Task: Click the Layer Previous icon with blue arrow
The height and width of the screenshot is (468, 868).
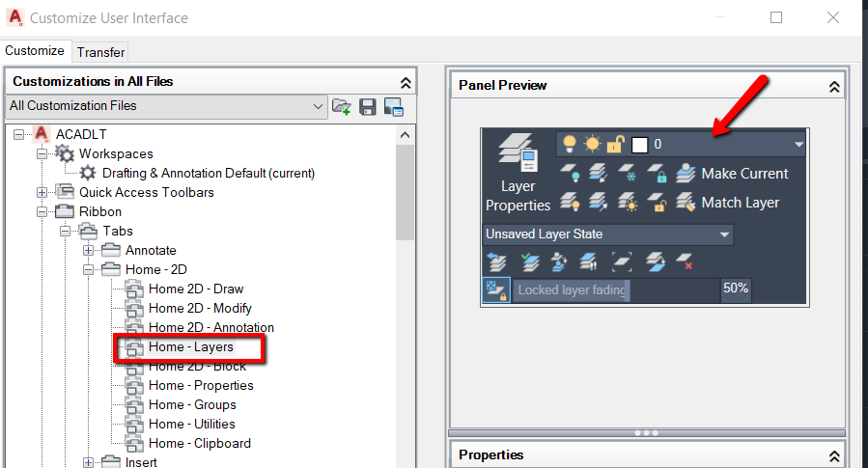Action: tap(496, 262)
